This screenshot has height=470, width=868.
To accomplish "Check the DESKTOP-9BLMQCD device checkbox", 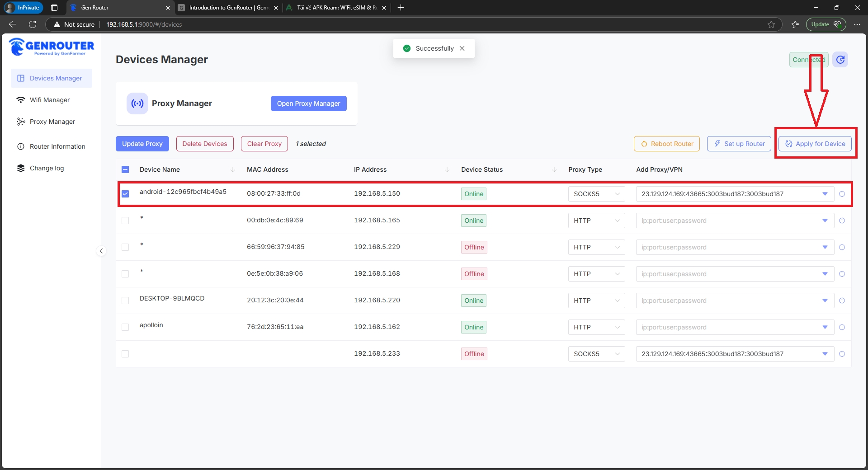I will tap(125, 301).
